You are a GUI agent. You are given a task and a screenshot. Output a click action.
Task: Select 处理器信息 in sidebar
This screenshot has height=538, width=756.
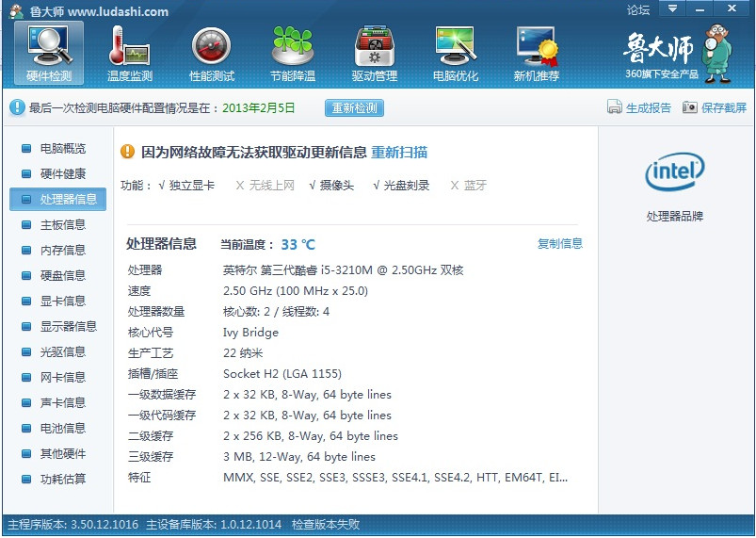point(57,200)
